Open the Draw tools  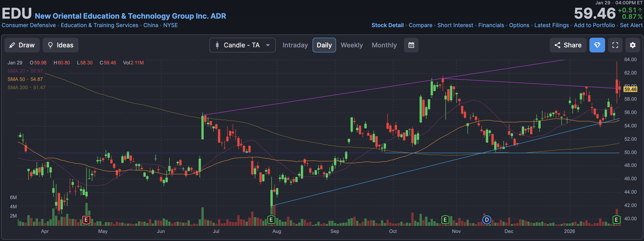point(22,45)
